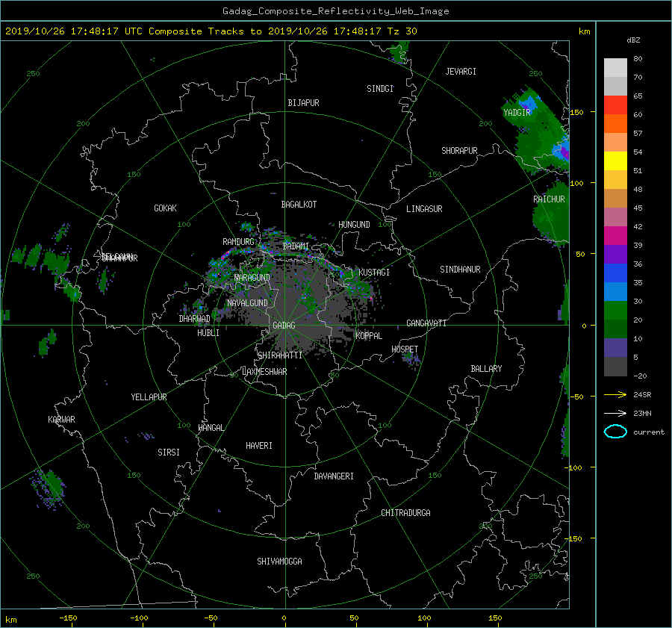The height and width of the screenshot is (628, 672).
Task: Select the red 60-65 dBZ color swatch
Action: pos(615,105)
